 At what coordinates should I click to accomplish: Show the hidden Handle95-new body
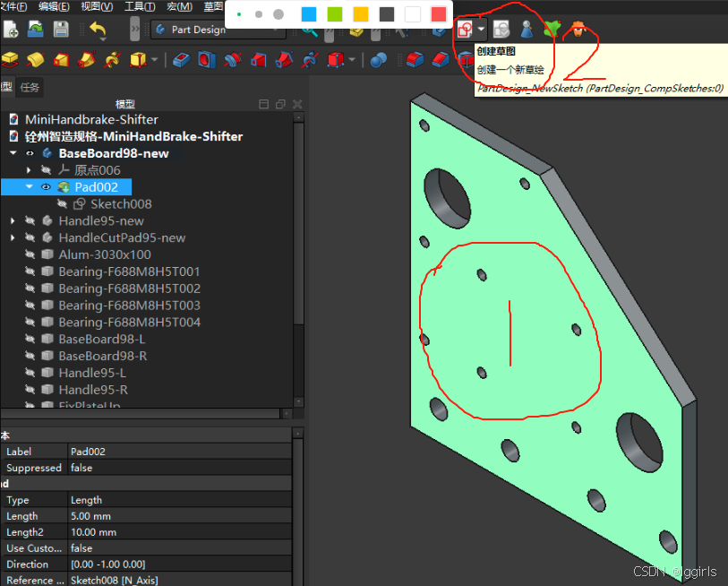(30, 220)
